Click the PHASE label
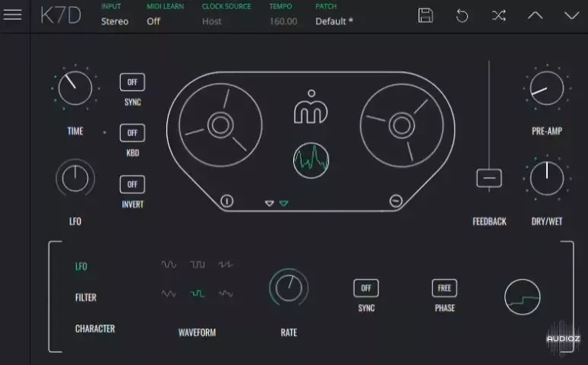The height and width of the screenshot is (365, 588). click(x=444, y=308)
